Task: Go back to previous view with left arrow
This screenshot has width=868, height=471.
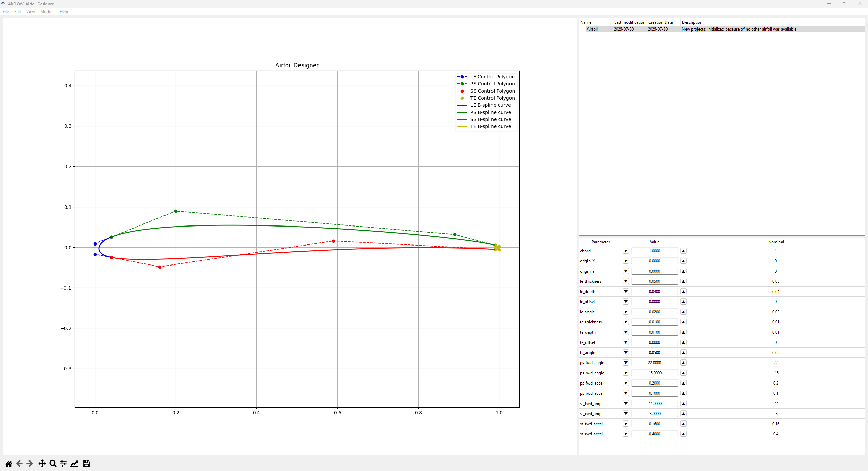Action: coord(19,463)
